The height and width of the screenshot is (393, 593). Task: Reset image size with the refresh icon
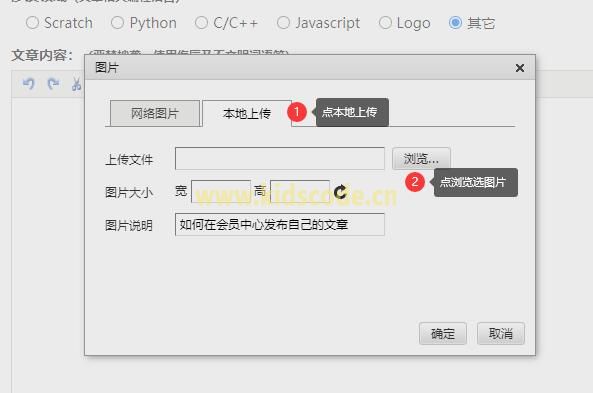(340, 192)
